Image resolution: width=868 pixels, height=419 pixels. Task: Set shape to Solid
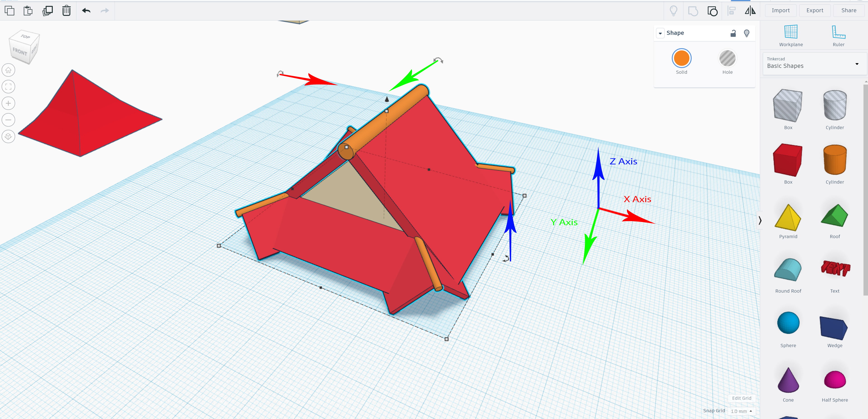pyautogui.click(x=681, y=58)
